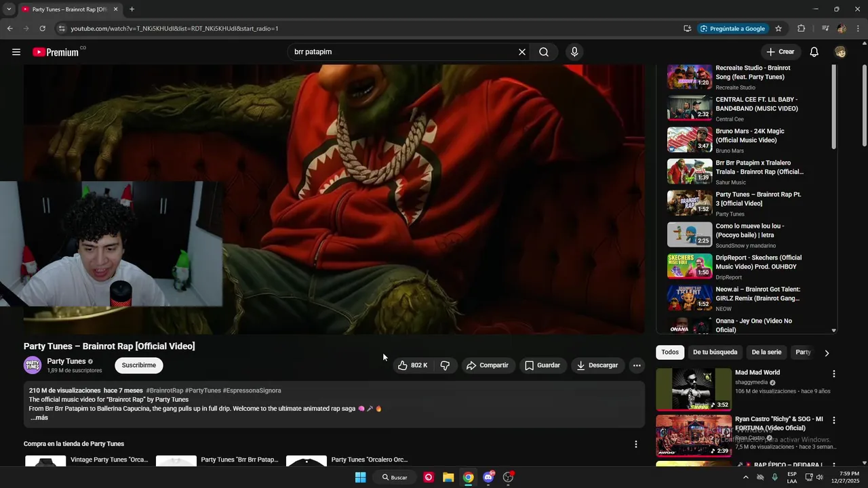The image size is (868, 488).
Task: Open more actions beside Descargar
Action: coord(637,365)
